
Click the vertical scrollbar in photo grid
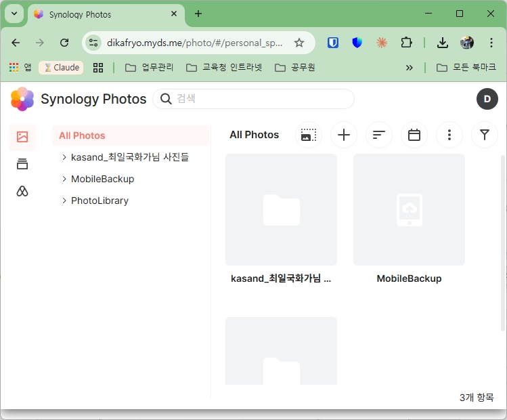[x=503, y=243]
